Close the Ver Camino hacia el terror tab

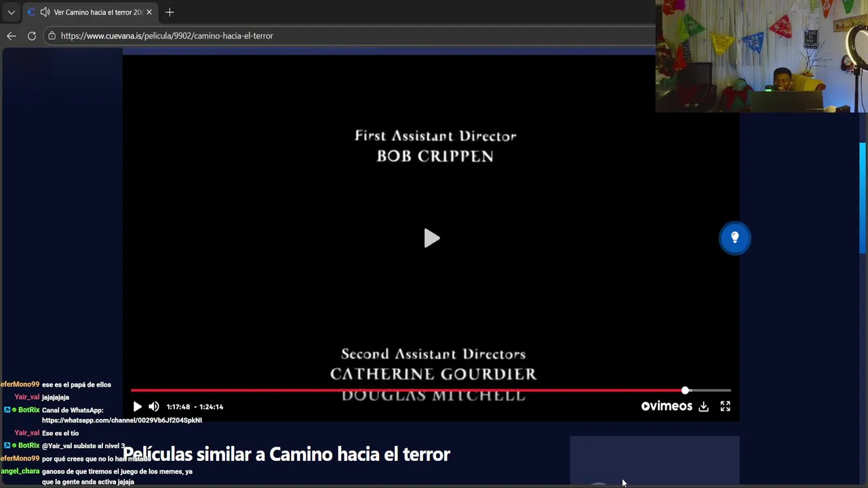click(x=149, y=12)
